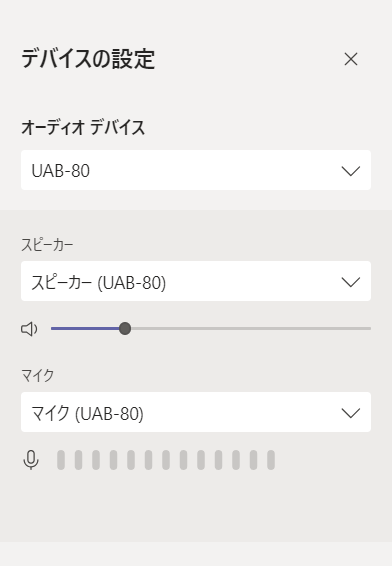This screenshot has height=566, width=392.
Task: Open the スピーカー (UAB-80) dropdown
Action: coord(196,281)
